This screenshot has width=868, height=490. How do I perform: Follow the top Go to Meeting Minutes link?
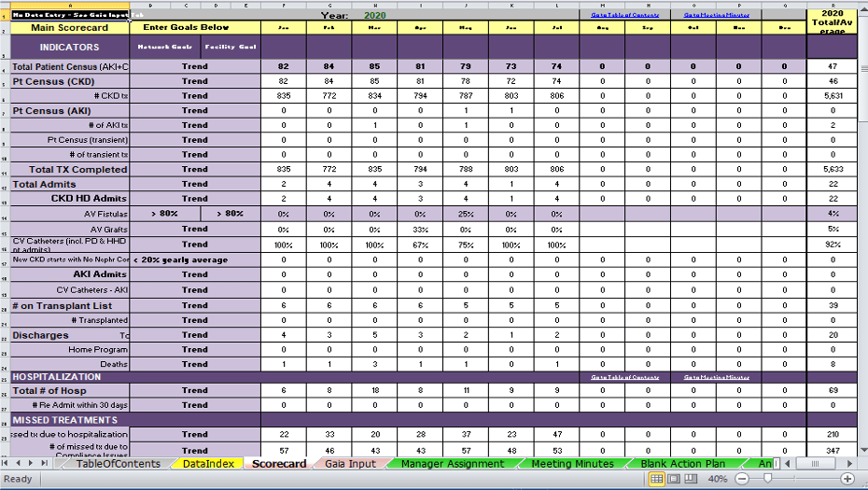point(716,15)
